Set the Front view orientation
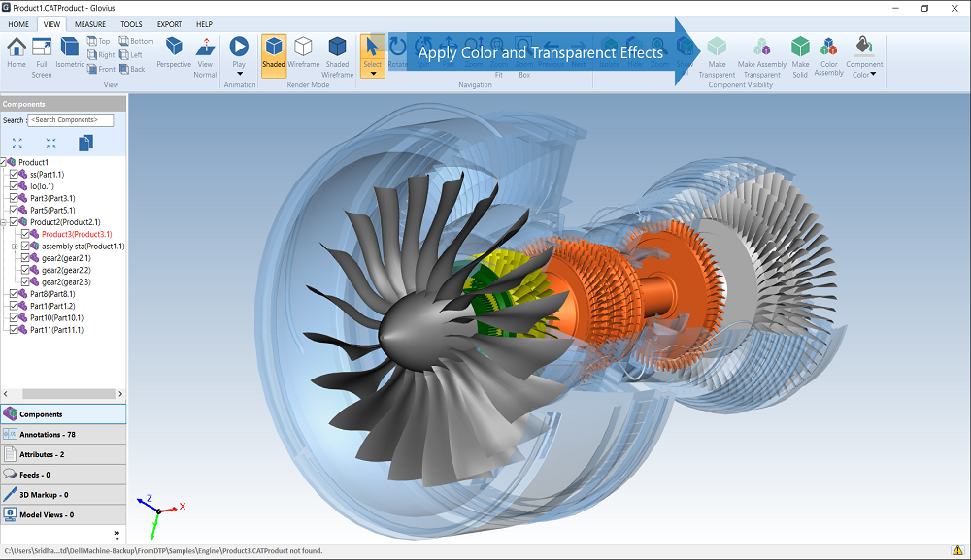971x560 pixels. point(101,69)
